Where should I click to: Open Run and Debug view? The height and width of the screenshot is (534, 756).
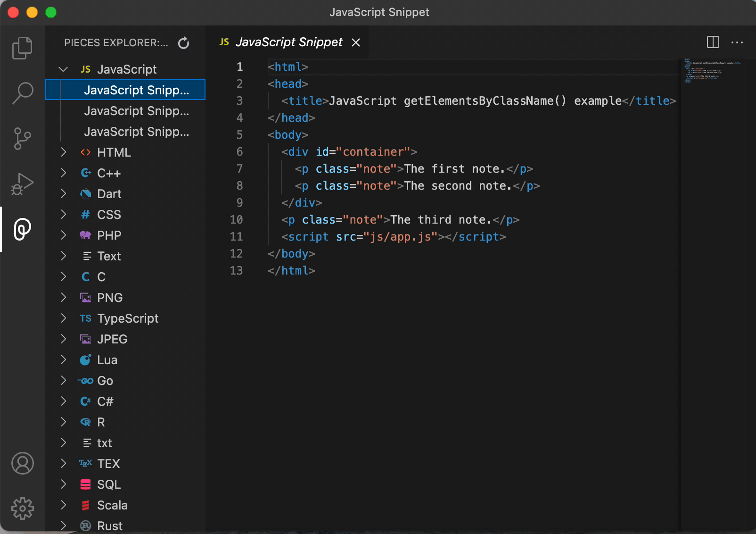(22, 184)
